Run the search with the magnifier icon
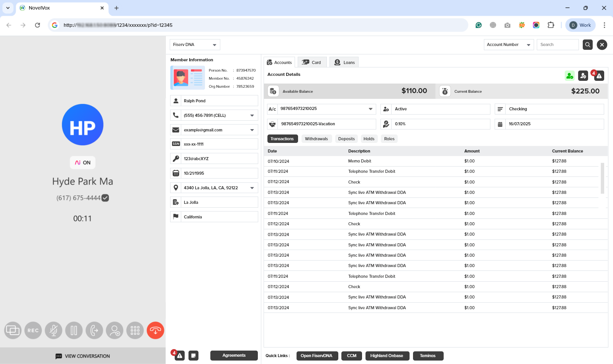613x364 pixels. pos(587,44)
